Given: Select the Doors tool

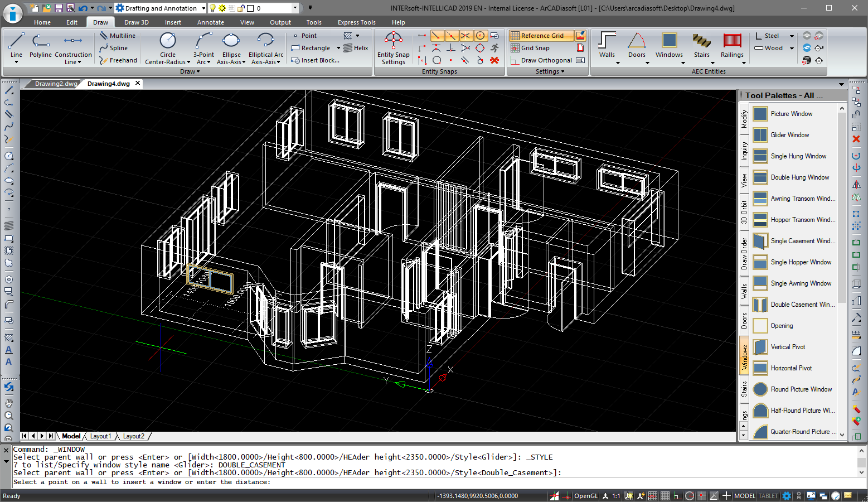Looking at the screenshot, I should 637,47.
